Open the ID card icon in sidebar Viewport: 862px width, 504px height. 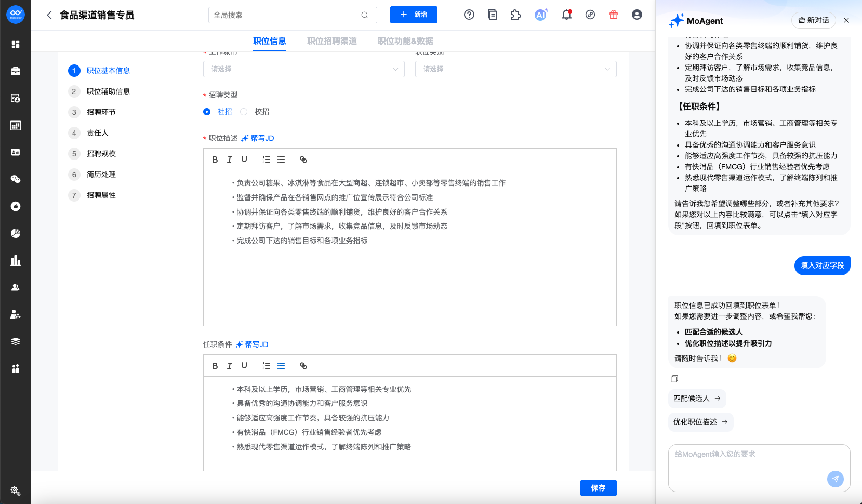pos(16,152)
